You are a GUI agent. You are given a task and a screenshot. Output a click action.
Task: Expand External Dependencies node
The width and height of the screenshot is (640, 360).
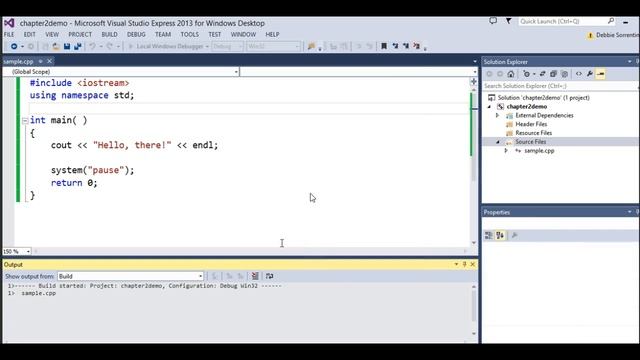coord(498,116)
